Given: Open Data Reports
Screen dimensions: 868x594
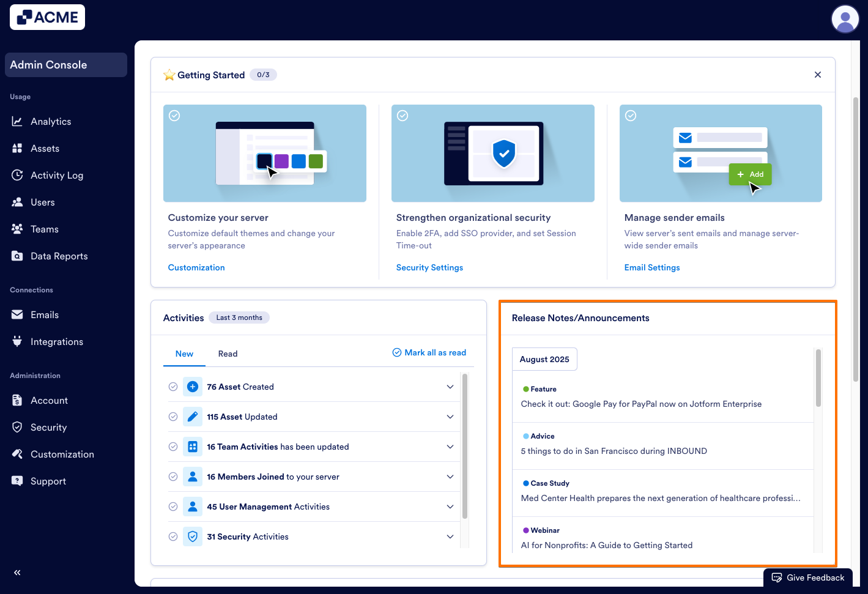Looking at the screenshot, I should [59, 256].
